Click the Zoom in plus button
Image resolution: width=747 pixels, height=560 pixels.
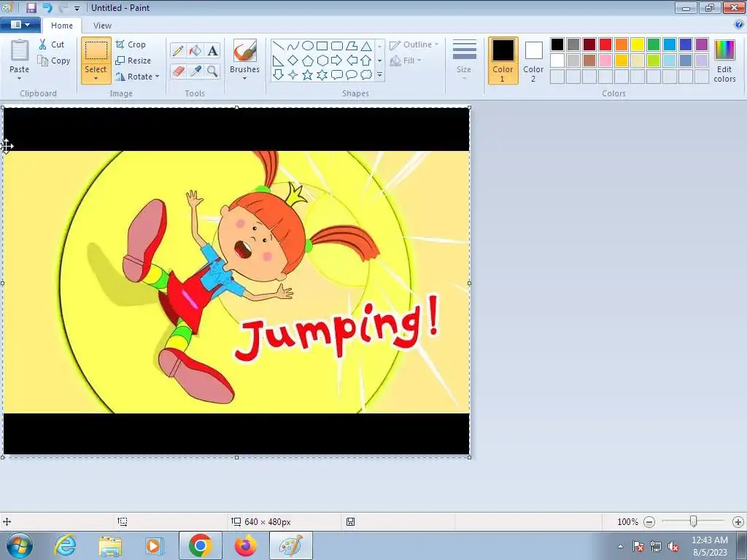point(738,522)
